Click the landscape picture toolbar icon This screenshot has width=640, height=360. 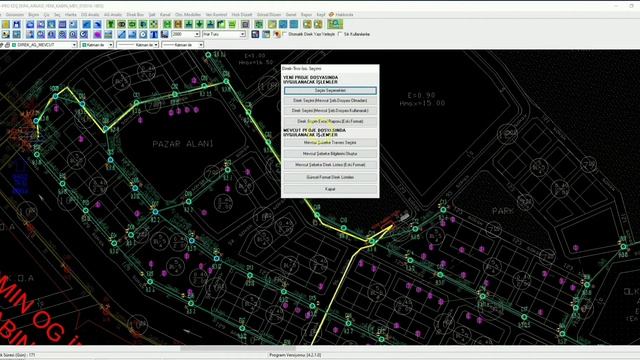point(108,35)
